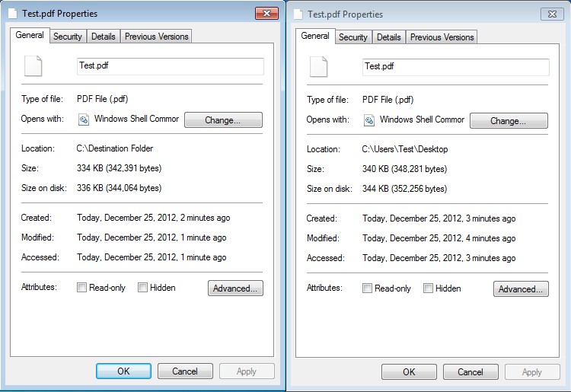This screenshot has height=392, width=571.
Task: Click location text C:\Destination Folder
Action: pyautogui.click(x=115, y=148)
